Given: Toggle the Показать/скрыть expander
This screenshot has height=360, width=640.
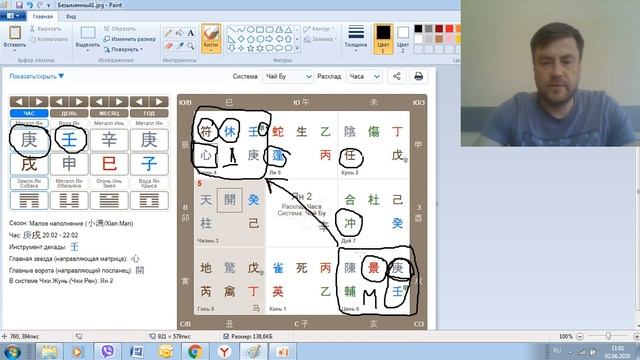Looking at the screenshot, I should [36, 76].
